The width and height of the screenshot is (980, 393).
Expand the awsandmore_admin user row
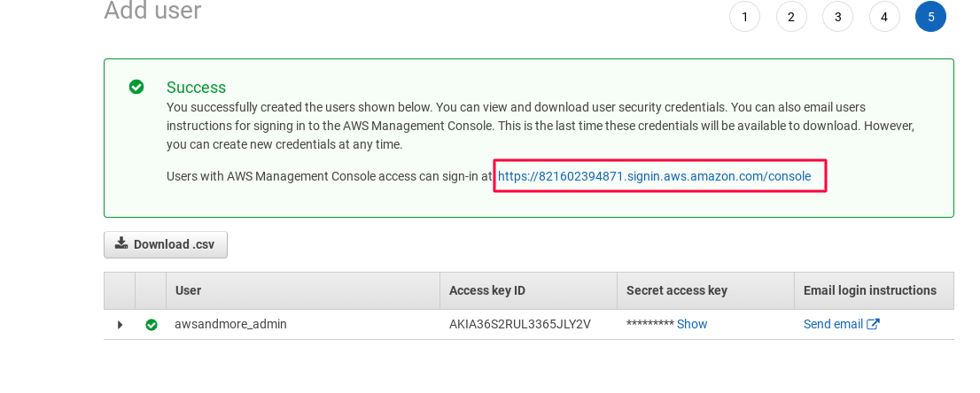(120, 325)
